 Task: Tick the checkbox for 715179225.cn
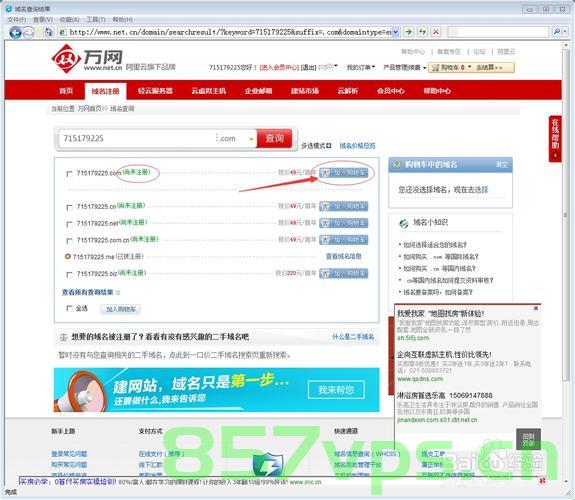point(69,207)
